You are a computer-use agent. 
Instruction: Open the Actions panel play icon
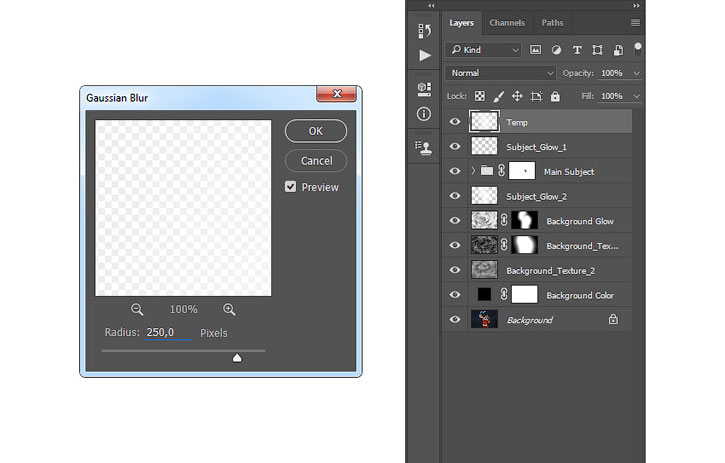coord(424,56)
